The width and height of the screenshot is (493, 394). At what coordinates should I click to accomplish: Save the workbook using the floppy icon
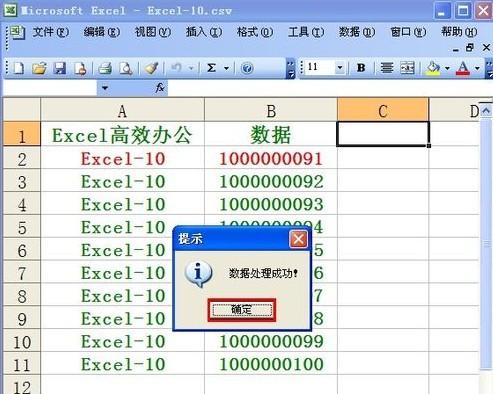pyautogui.click(x=60, y=68)
